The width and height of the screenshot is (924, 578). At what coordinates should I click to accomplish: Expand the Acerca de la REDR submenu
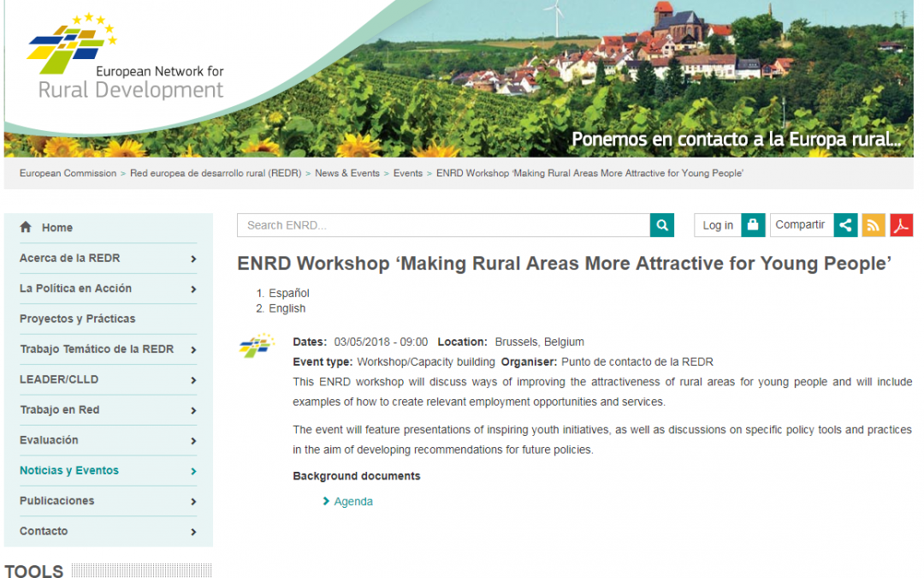(193, 259)
